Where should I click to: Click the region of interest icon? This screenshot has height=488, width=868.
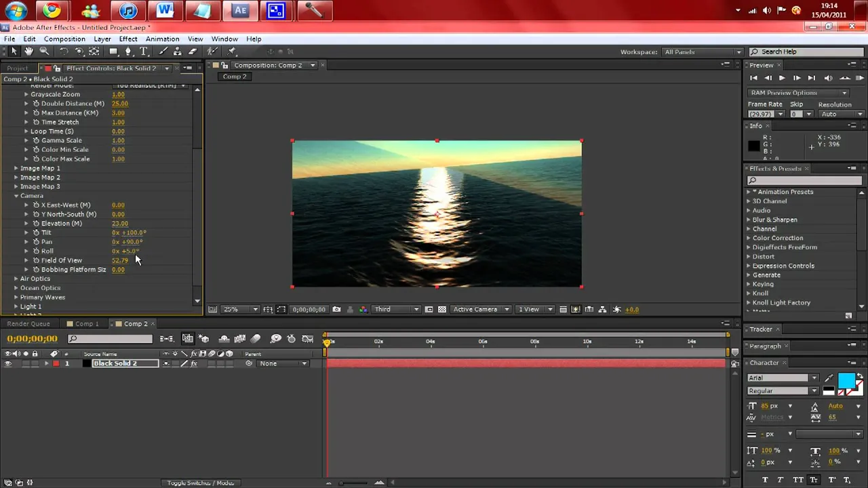[429, 310]
